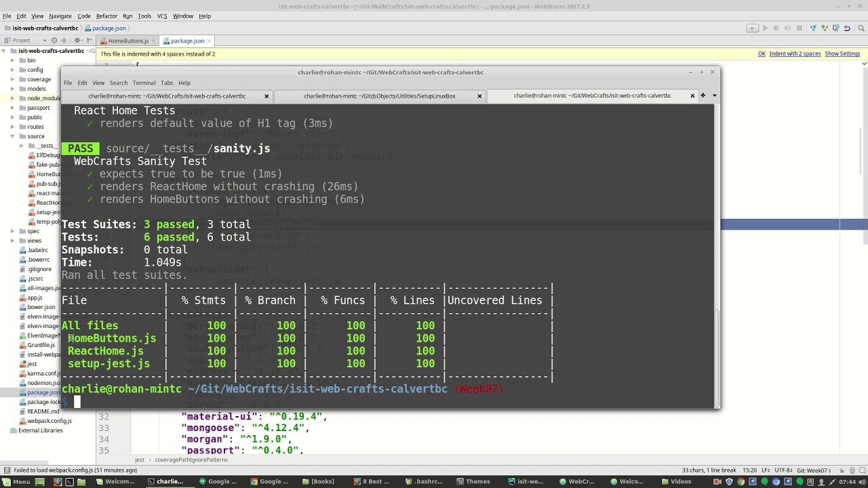Open the terminal window's Search menu
Image resolution: width=868 pixels, height=488 pixels.
click(119, 83)
